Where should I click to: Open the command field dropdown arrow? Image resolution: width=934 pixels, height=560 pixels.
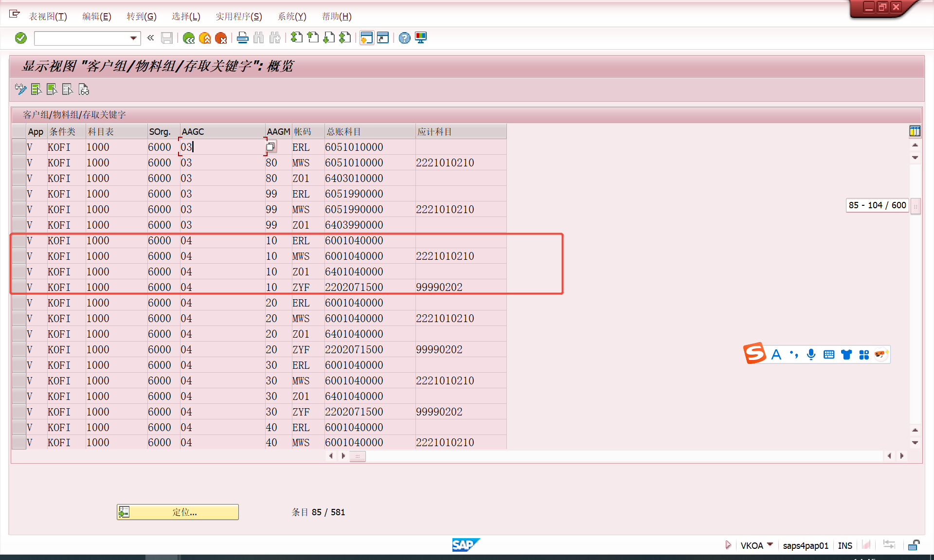point(133,38)
